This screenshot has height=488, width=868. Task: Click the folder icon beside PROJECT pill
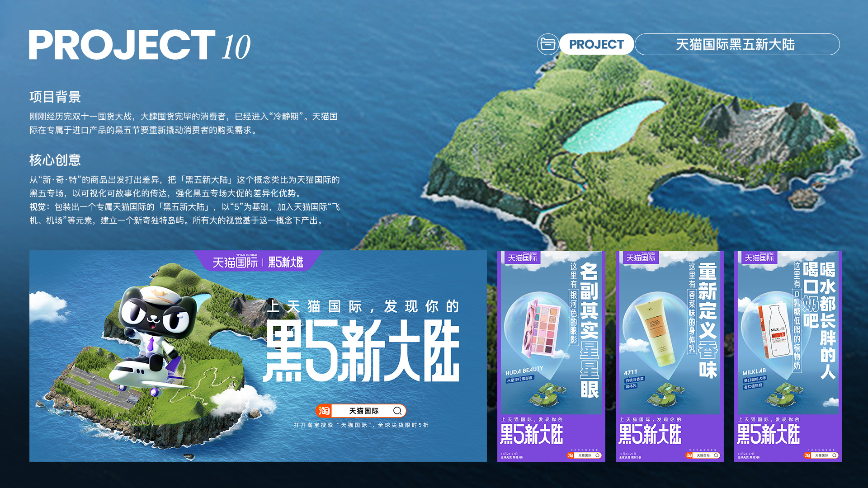coord(547,44)
